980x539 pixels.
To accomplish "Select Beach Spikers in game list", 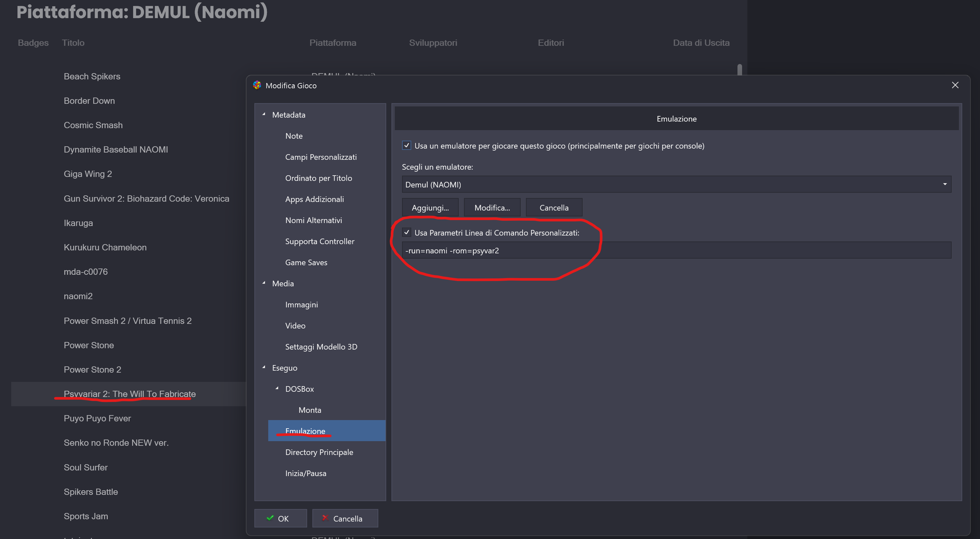I will [92, 76].
